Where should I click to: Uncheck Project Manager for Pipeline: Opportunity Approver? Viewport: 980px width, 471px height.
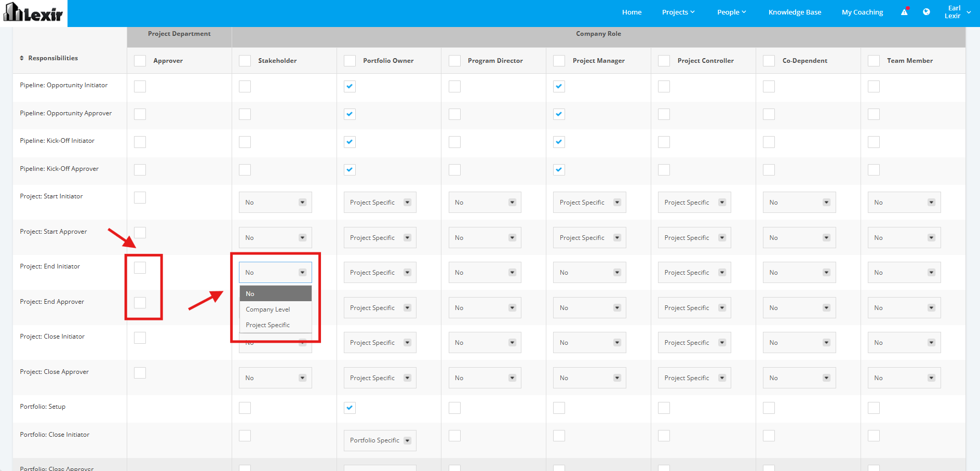[559, 114]
